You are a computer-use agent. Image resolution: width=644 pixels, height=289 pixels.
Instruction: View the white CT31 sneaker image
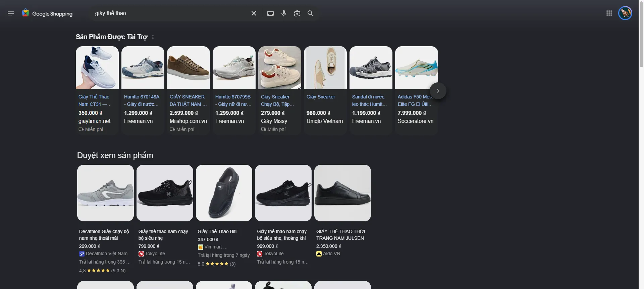[97, 68]
